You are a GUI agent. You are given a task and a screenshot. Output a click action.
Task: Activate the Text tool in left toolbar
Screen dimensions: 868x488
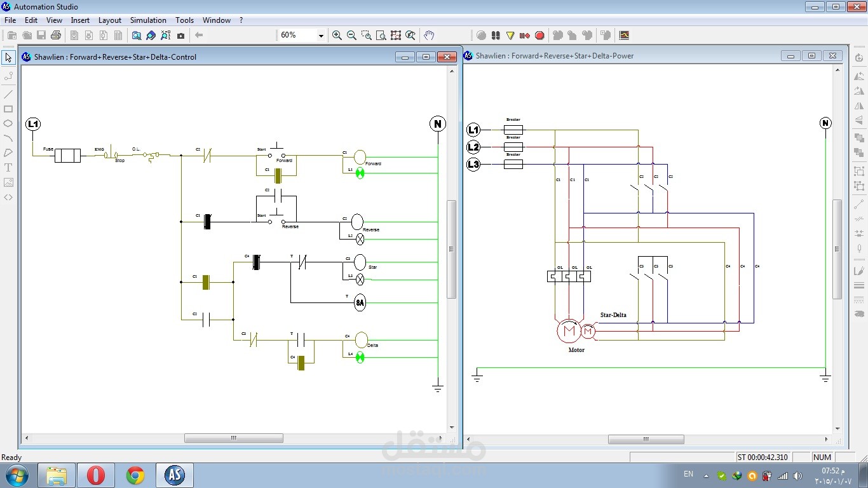(8, 168)
